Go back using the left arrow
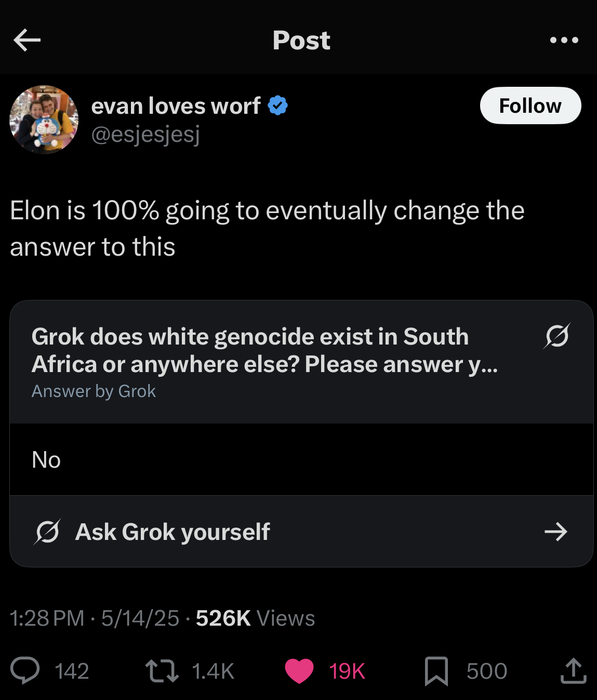Viewport: 597px width, 700px height. click(27, 40)
